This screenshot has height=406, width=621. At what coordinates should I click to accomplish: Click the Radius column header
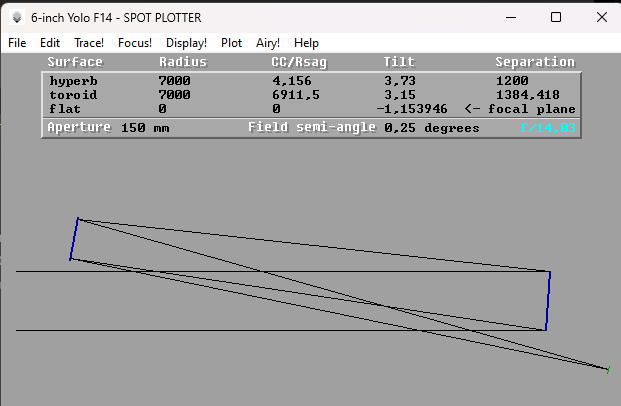pos(183,62)
